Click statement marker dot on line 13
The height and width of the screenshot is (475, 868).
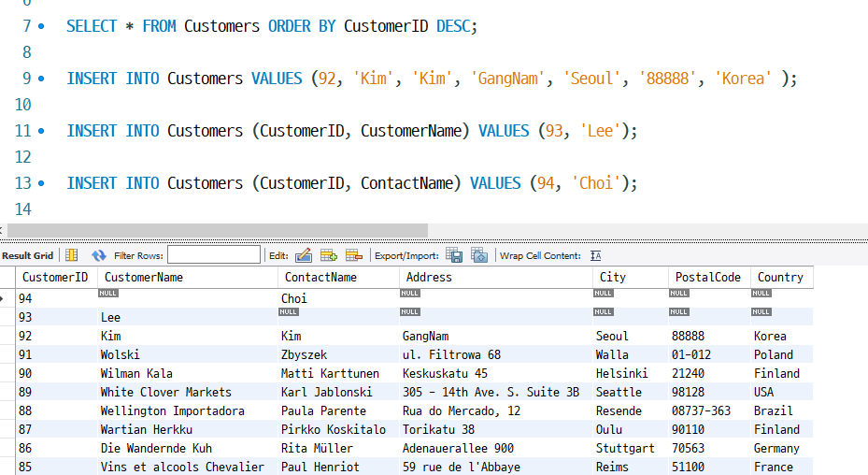tap(41, 183)
